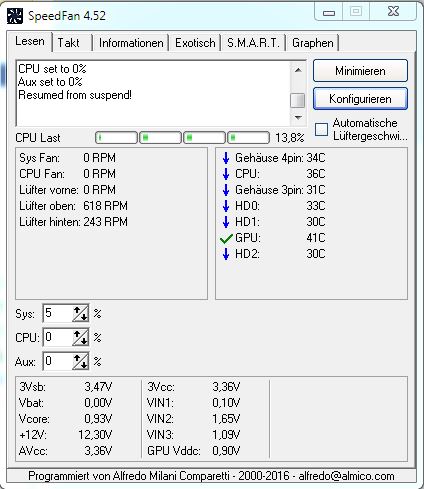The height and width of the screenshot is (489, 424).
Task: Click the log line 'CPU set to 0%'
Action: tap(52, 69)
